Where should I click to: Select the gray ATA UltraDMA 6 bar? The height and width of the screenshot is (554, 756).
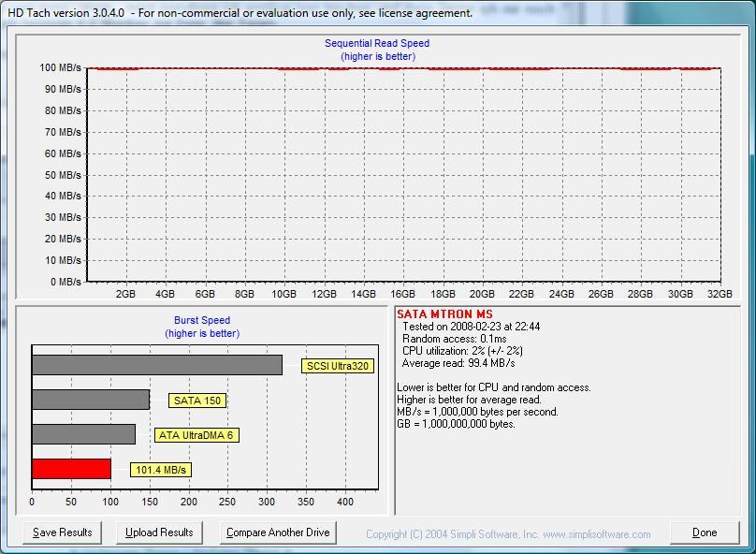[x=84, y=434]
